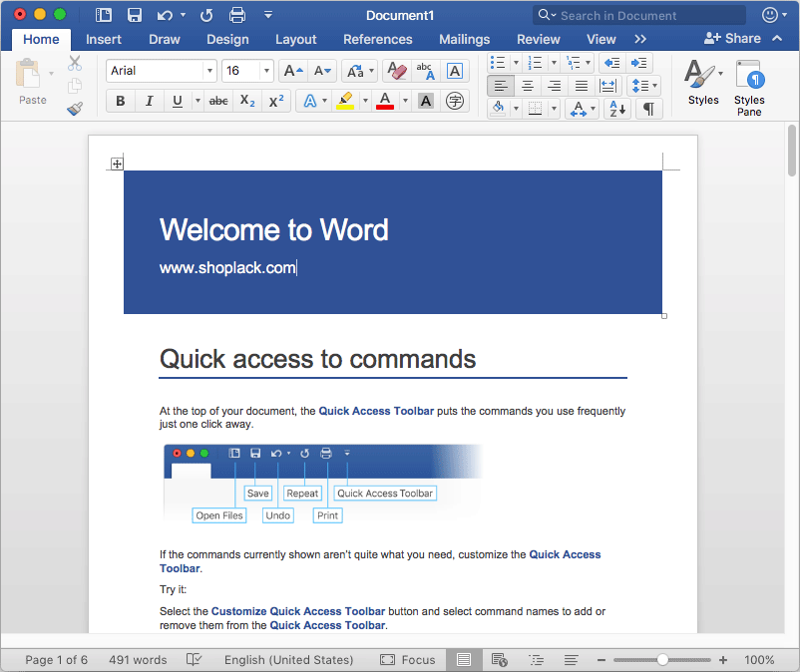This screenshot has width=800, height=672.
Task: Click the Distributed alignment icon
Action: click(x=607, y=86)
